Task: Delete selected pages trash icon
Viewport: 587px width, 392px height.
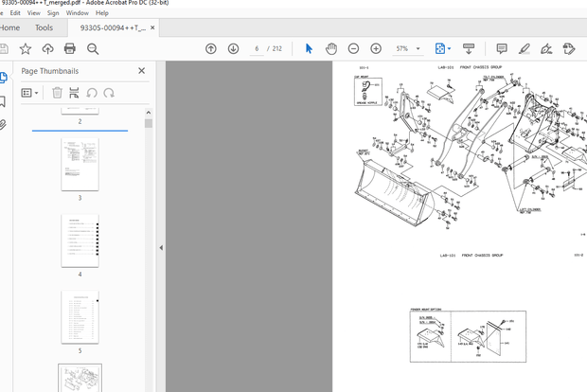Action: 57,93
